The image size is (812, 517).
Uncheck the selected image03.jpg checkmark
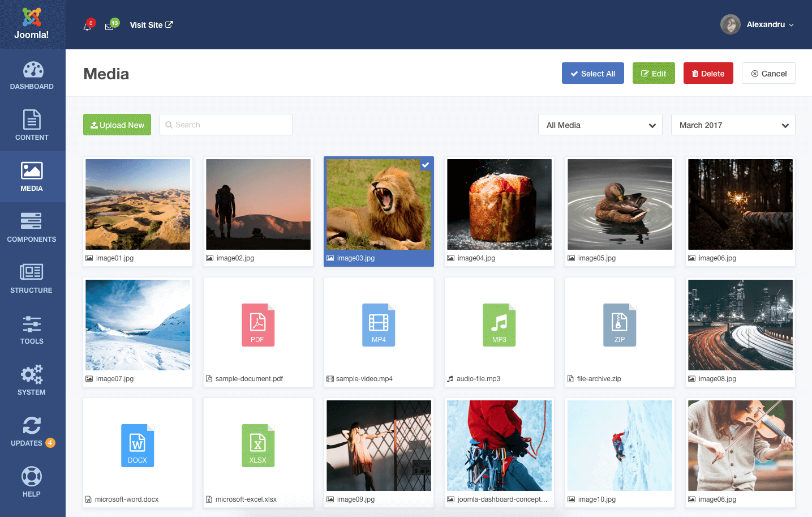[426, 165]
